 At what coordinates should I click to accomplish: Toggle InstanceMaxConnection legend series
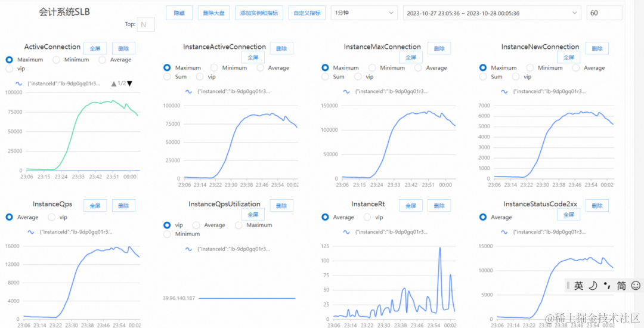pos(385,92)
